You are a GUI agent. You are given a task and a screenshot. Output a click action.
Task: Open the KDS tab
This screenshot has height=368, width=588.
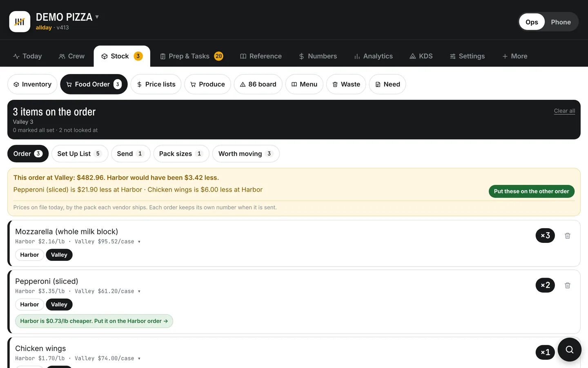tap(421, 56)
